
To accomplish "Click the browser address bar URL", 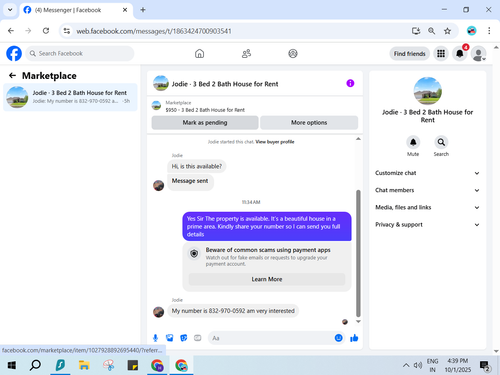I will [x=154, y=31].
